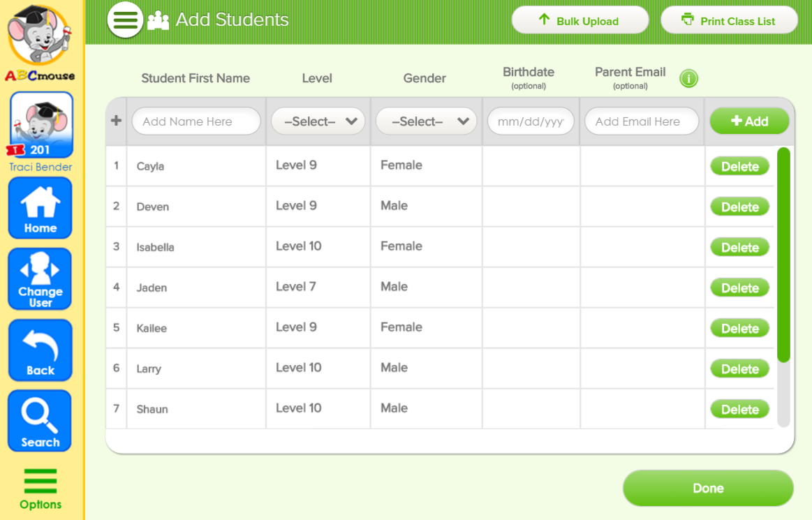This screenshot has width=812, height=520.
Task: Click the birthdate mm/dd/yyyy field
Action: pyautogui.click(x=531, y=121)
